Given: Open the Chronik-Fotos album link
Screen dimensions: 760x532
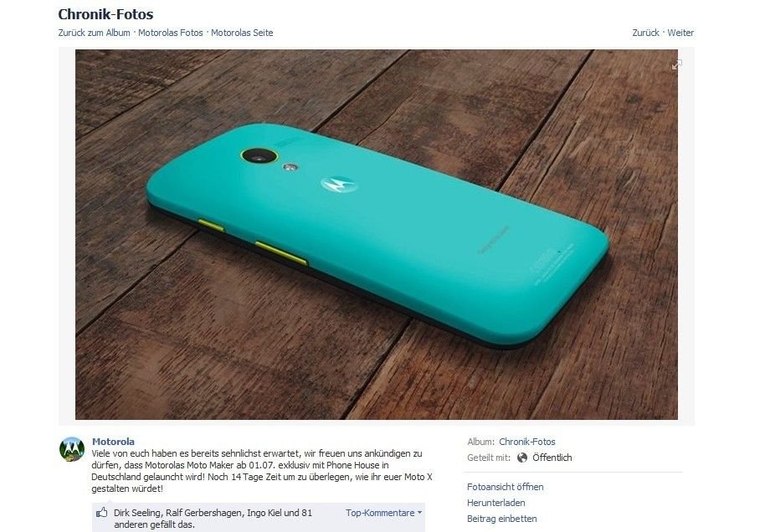Looking at the screenshot, I should click(526, 442).
